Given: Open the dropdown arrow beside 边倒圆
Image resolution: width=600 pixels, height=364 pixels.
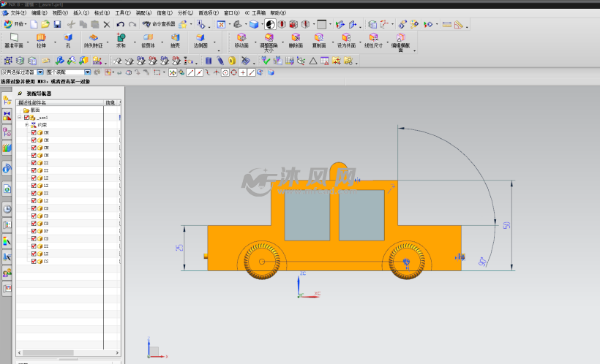Looking at the screenshot, I should pyautogui.click(x=214, y=42).
